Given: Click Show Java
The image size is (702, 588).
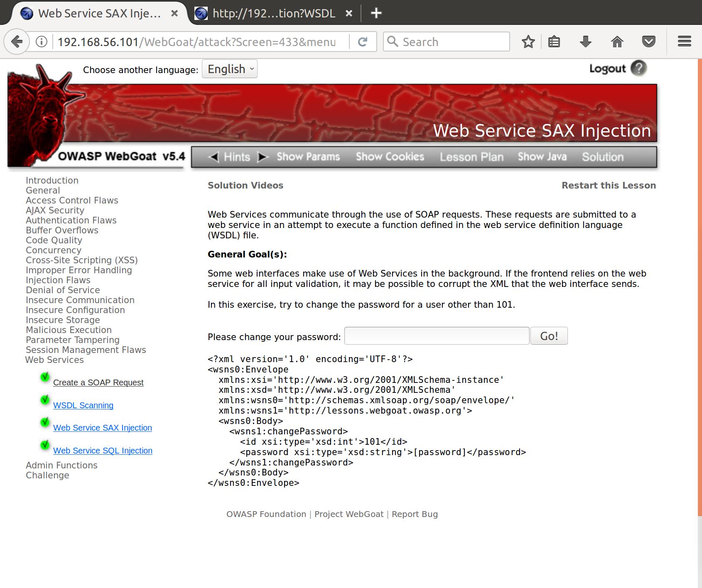Looking at the screenshot, I should pos(542,157).
